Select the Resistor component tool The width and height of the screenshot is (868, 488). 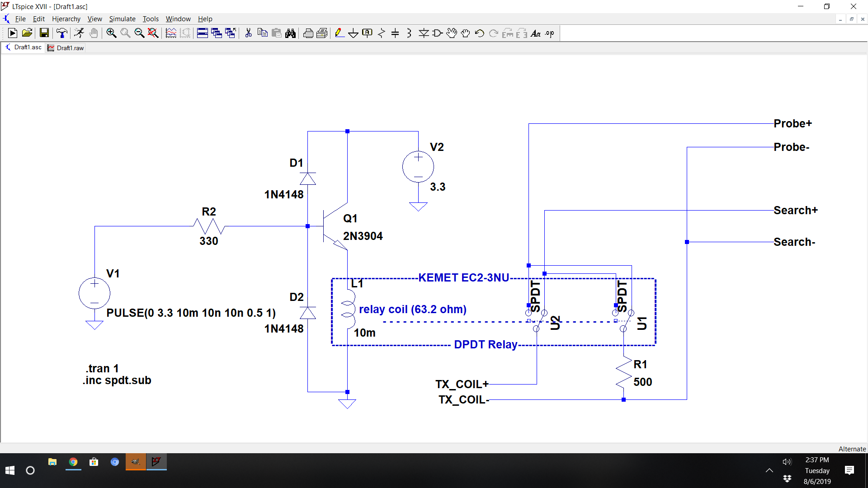[381, 33]
